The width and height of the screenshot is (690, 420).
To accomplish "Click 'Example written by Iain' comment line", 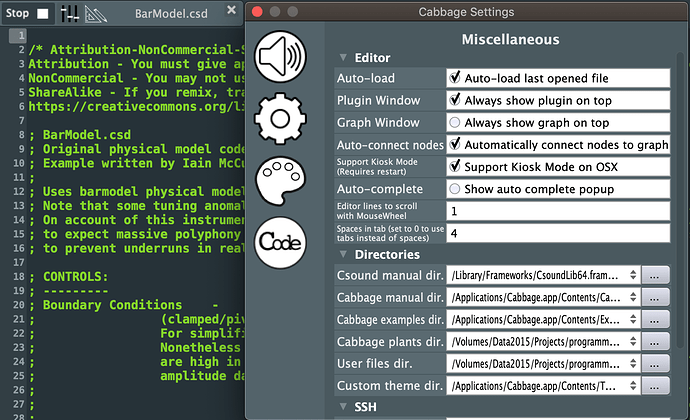I will pyautogui.click(x=136, y=163).
